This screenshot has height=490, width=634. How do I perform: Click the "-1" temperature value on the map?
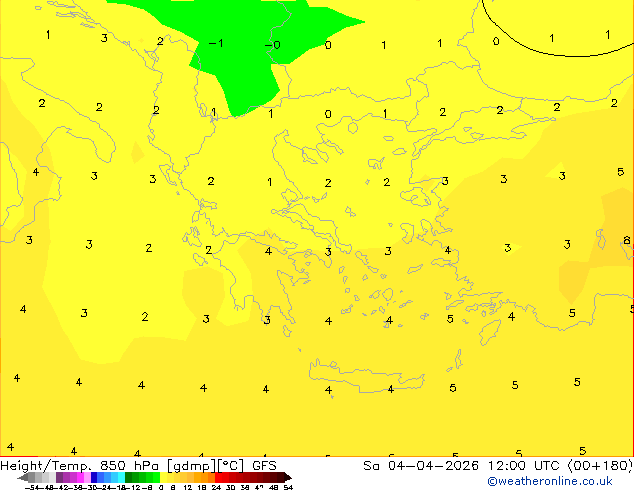click(x=216, y=43)
